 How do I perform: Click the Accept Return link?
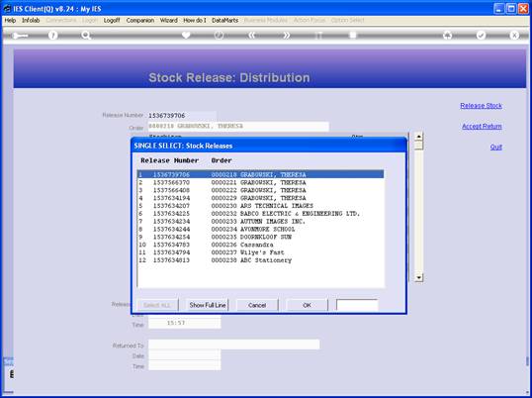point(482,127)
